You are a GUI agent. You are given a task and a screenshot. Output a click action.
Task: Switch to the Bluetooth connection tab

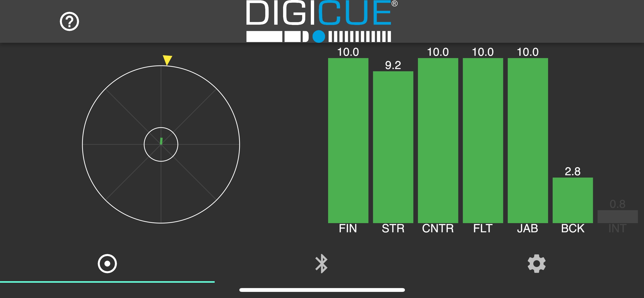[321, 264]
